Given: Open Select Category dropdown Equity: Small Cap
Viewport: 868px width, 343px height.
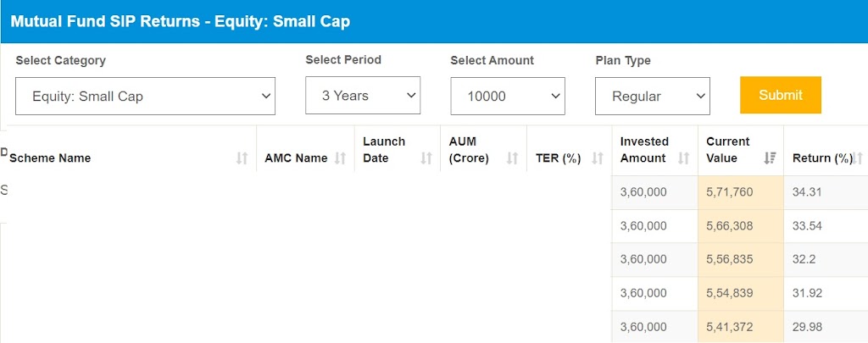Looking at the screenshot, I should click(145, 97).
